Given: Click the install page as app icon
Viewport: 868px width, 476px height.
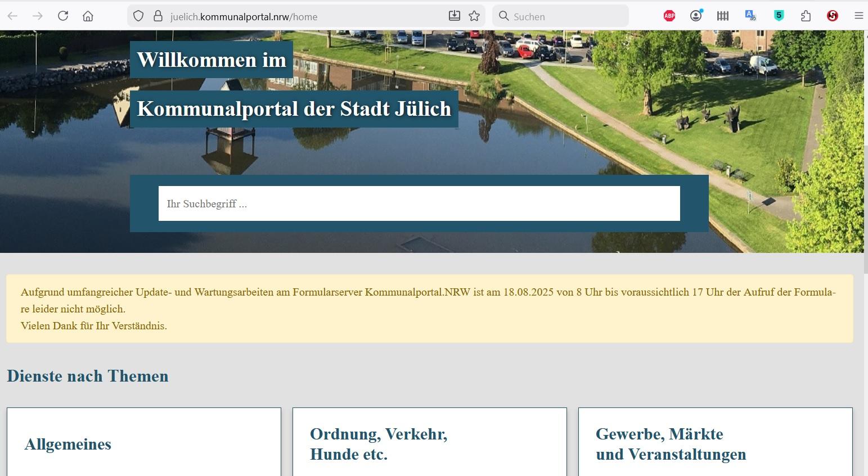Looking at the screenshot, I should 455,16.
